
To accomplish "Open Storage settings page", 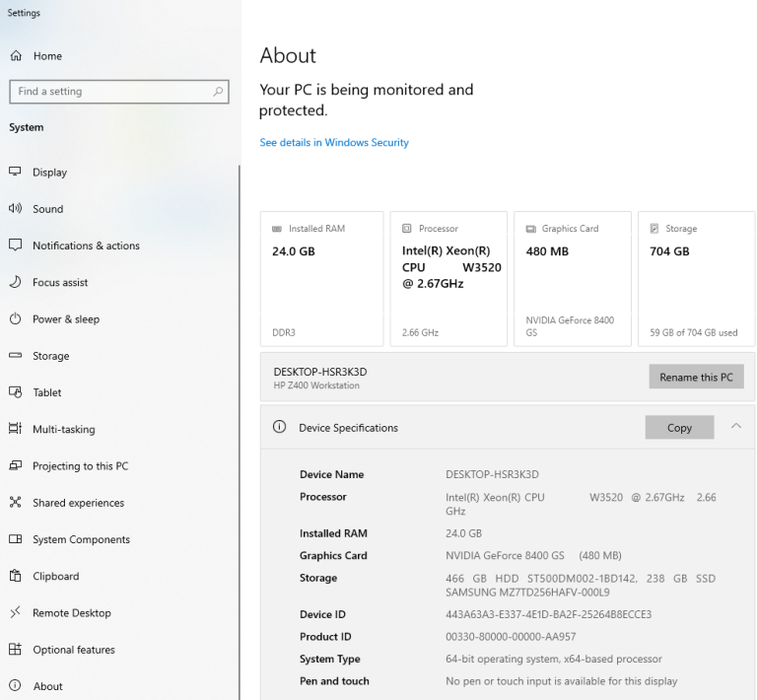I will point(50,356).
